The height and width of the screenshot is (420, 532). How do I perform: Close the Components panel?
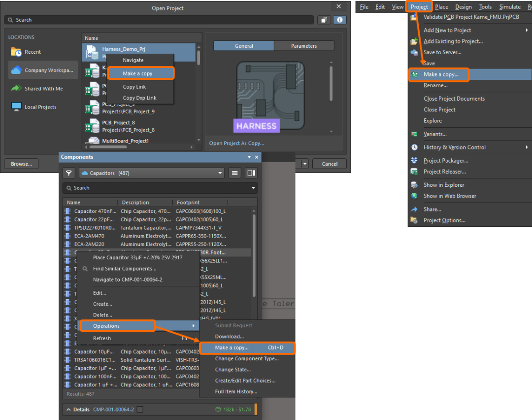click(x=257, y=157)
